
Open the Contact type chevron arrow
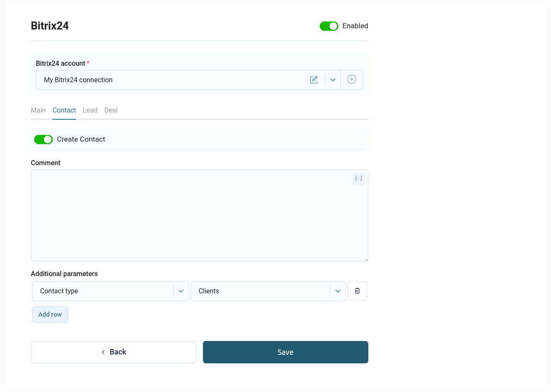181,291
